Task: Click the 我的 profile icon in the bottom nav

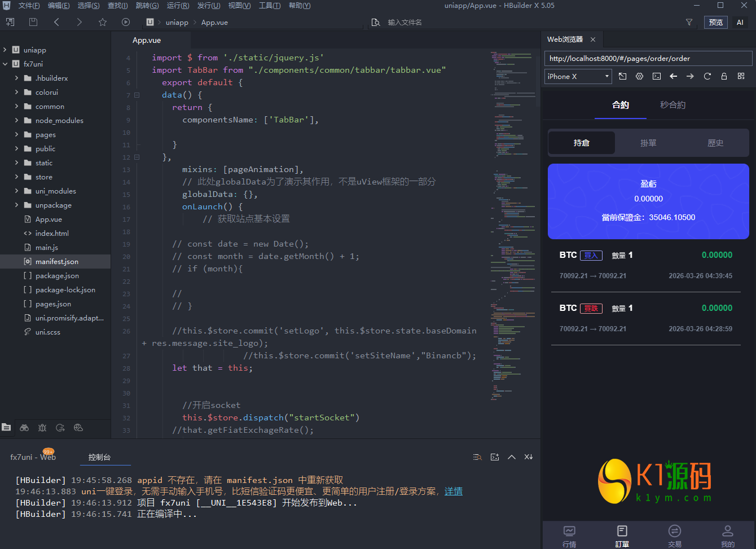Action: coord(728,531)
